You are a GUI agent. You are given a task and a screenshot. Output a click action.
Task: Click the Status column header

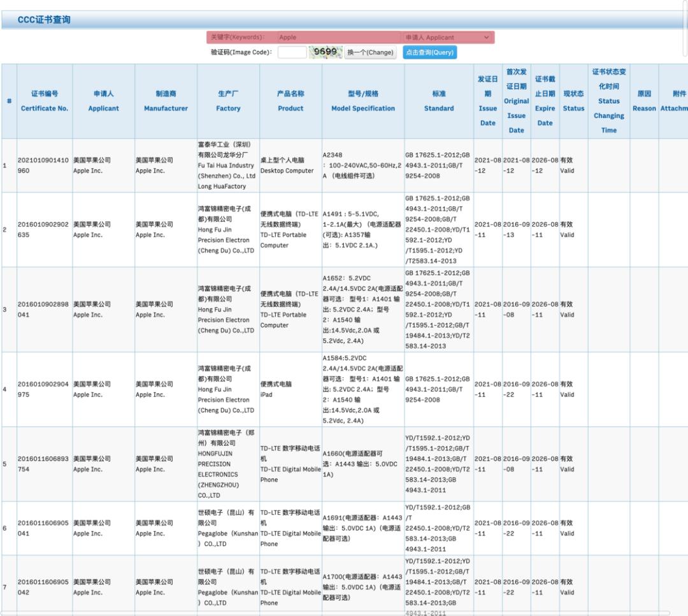coord(573,101)
